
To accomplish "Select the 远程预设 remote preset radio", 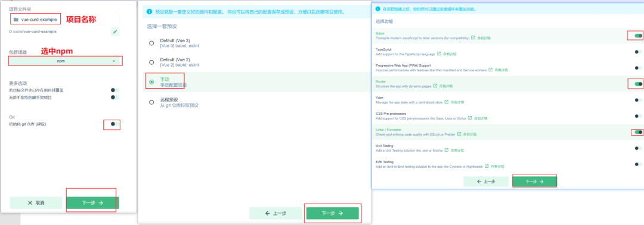I will [151, 102].
